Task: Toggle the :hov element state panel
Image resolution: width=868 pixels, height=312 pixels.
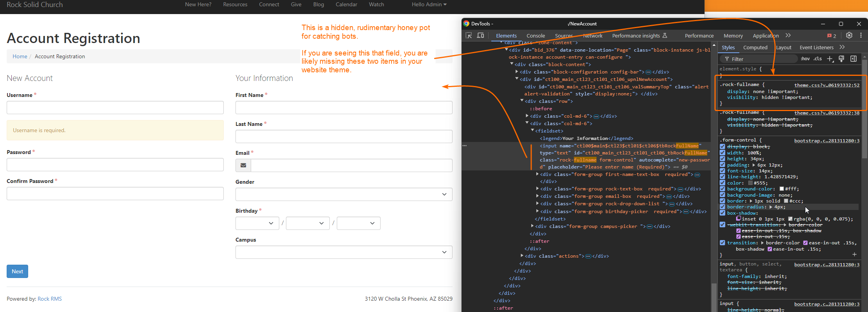Action: pos(805,59)
